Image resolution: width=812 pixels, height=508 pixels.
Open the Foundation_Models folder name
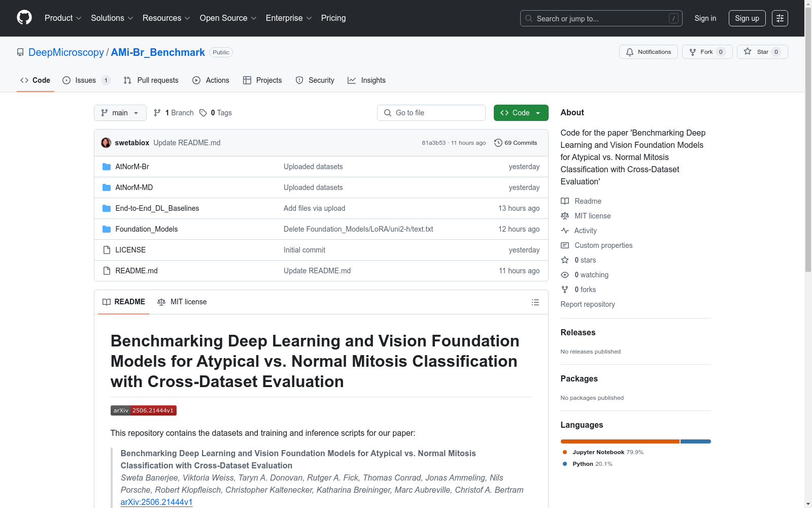tap(147, 229)
